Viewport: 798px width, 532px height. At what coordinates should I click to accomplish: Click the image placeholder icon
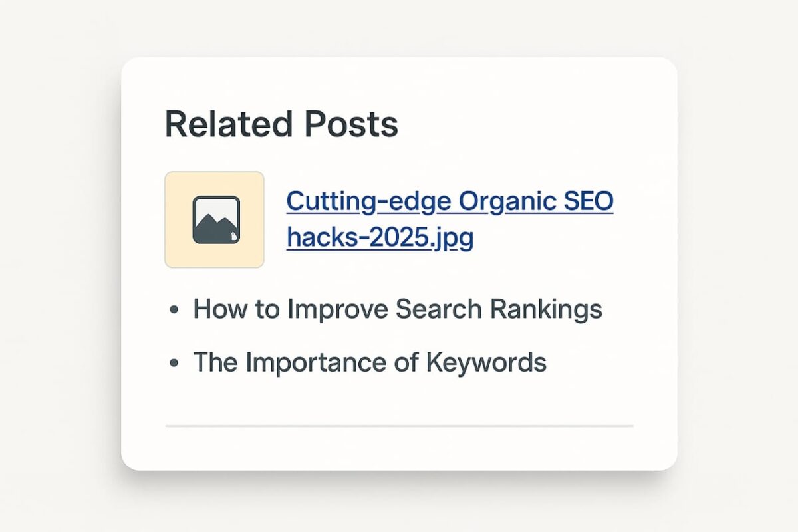coord(215,219)
